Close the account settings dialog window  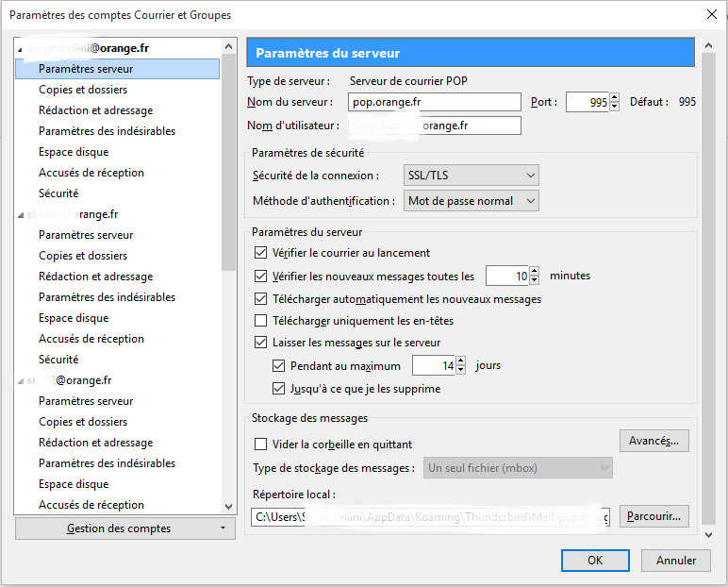pyautogui.click(x=710, y=15)
